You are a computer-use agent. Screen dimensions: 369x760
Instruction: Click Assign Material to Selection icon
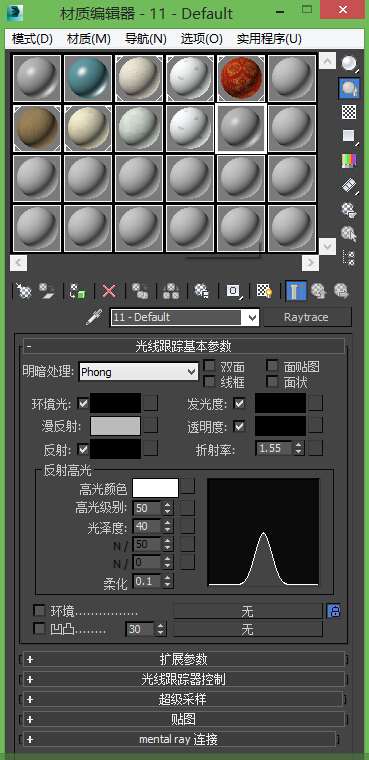point(78,291)
